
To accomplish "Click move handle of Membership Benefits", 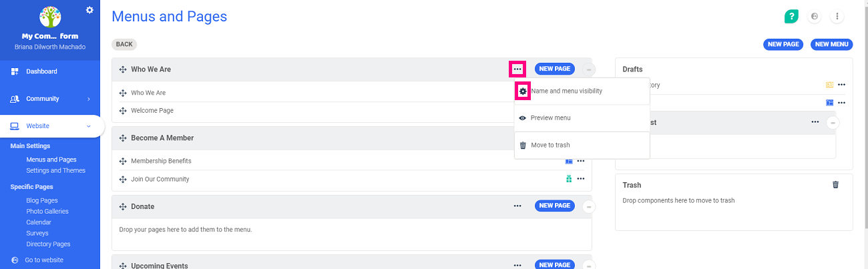I will (123, 161).
